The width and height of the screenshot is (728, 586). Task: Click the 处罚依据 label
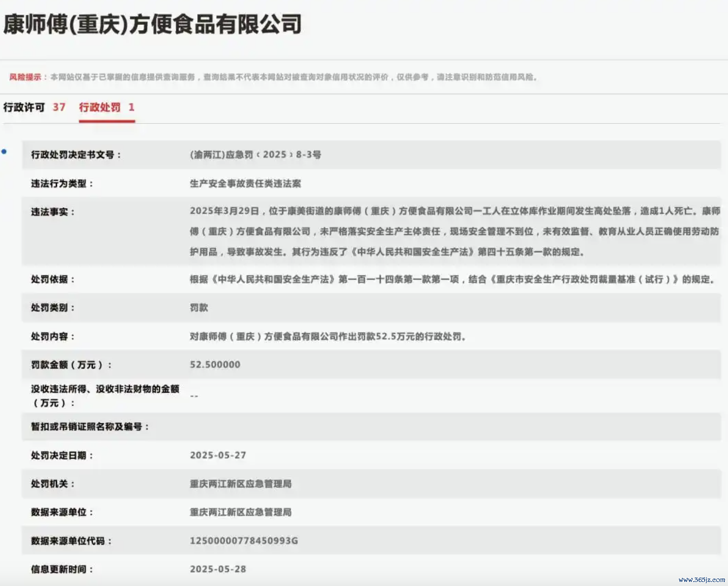53,279
